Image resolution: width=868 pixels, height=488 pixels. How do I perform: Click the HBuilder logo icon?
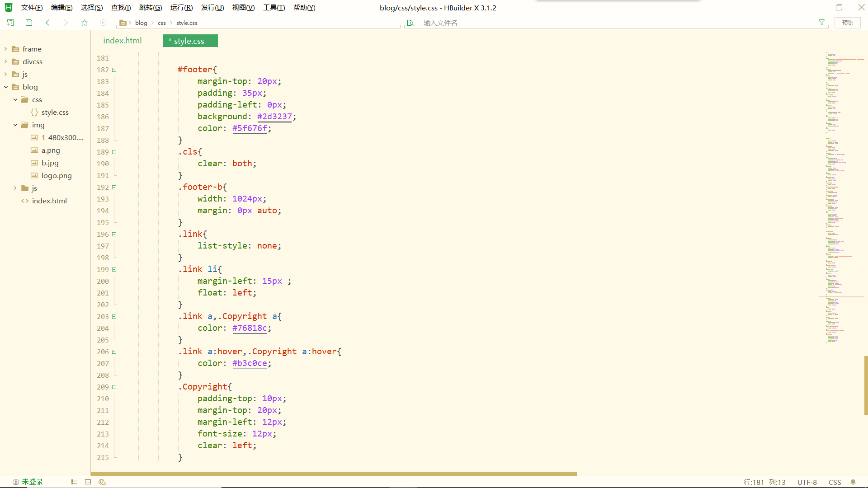[9, 7]
